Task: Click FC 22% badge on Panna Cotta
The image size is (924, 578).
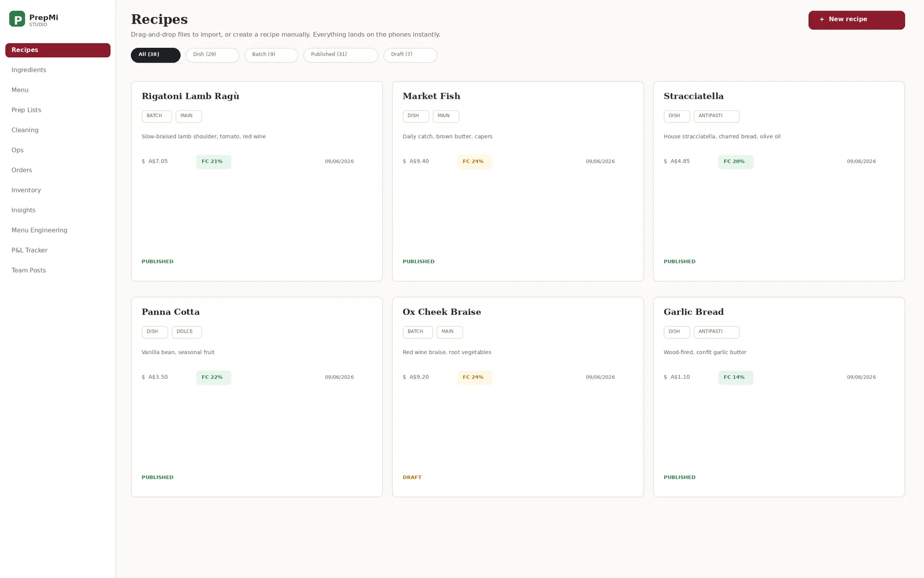Action: [x=213, y=378]
